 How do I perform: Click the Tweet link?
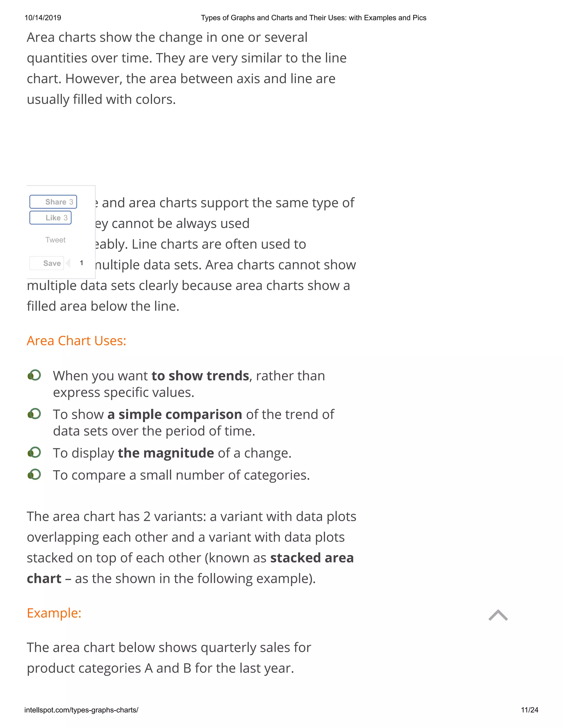click(55, 240)
